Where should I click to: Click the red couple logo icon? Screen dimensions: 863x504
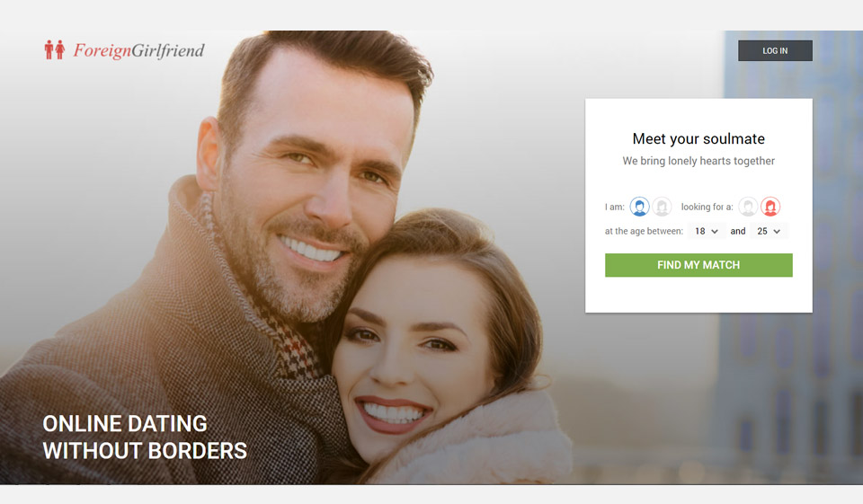tap(55, 50)
